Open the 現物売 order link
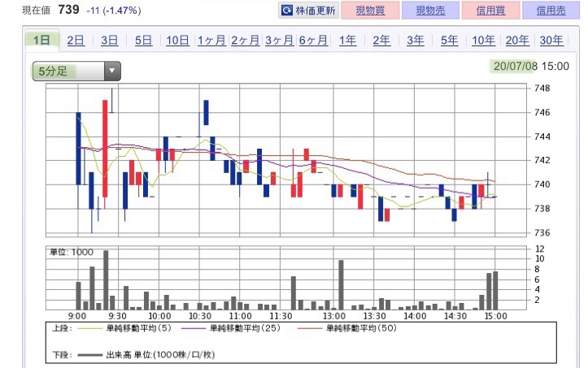Image resolution: width=588 pixels, height=368 pixels. [430, 10]
